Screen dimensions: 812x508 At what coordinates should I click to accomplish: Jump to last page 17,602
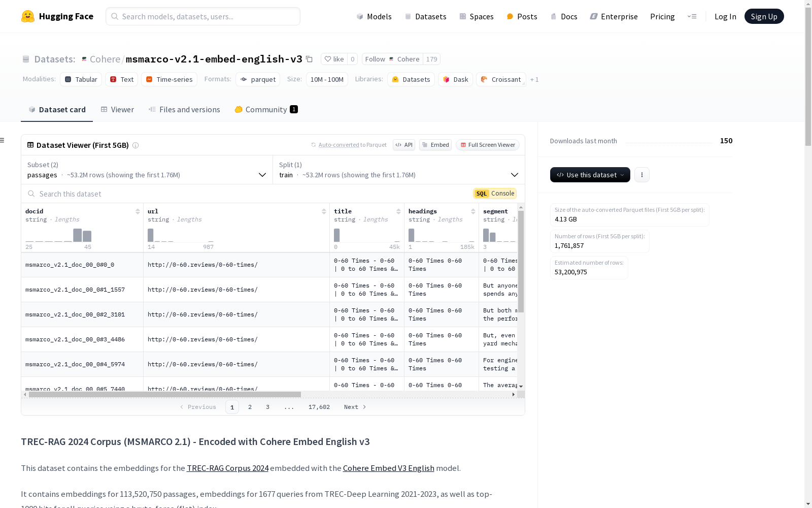click(x=319, y=407)
